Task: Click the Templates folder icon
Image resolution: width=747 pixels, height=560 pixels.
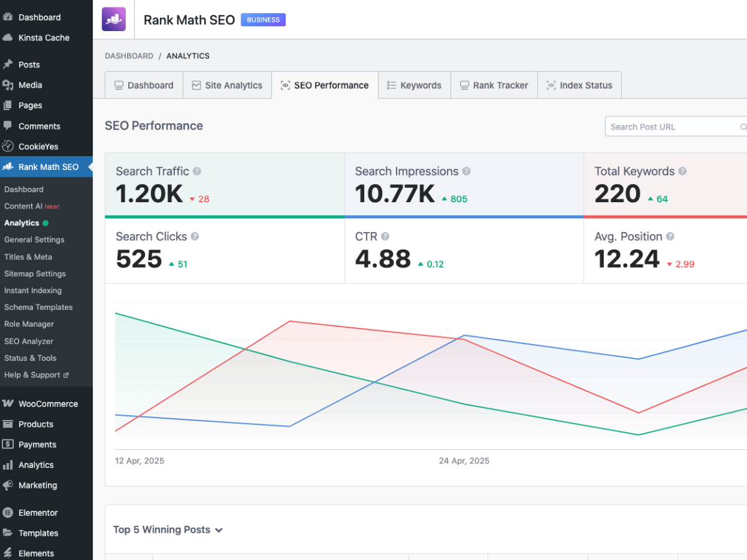Action: pyautogui.click(x=7, y=533)
